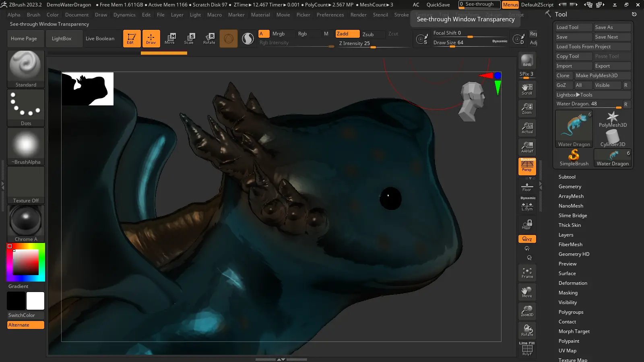644x362 pixels.
Task: Select the SimpleBrush tool icon
Action: (x=574, y=158)
